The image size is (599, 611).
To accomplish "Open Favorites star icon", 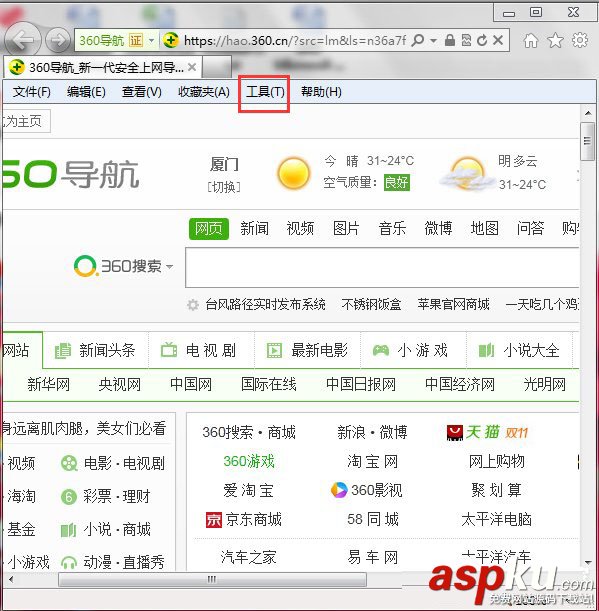I will (555, 40).
